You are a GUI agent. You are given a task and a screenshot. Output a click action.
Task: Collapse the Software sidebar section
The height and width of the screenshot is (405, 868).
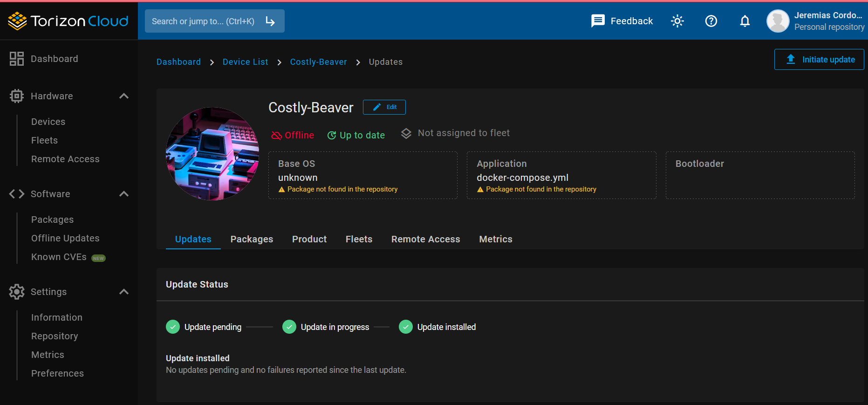point(124,194)
